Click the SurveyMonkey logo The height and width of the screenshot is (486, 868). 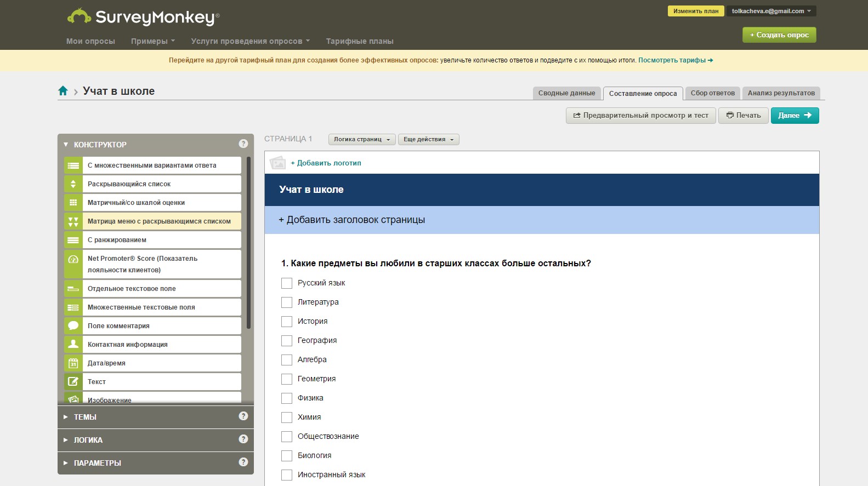(143, 17)
